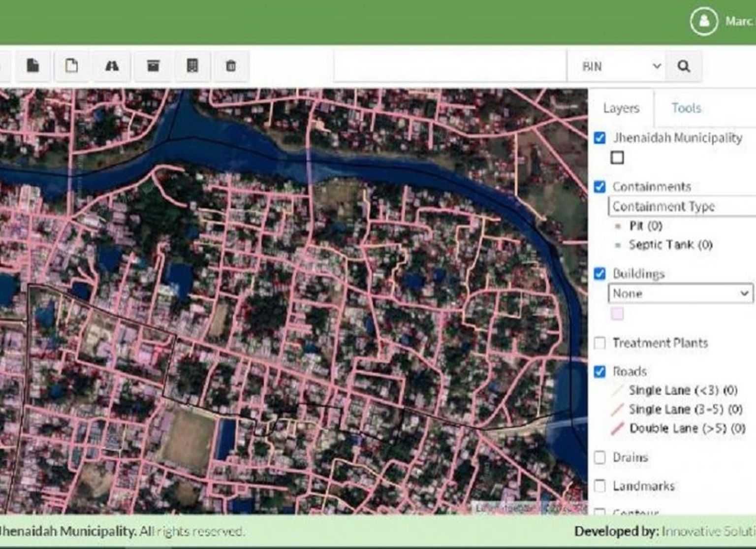Image resolution: width=756 pixels, height=549 pixels.
Task: Select the Layers tab
Action: point(621,108)
